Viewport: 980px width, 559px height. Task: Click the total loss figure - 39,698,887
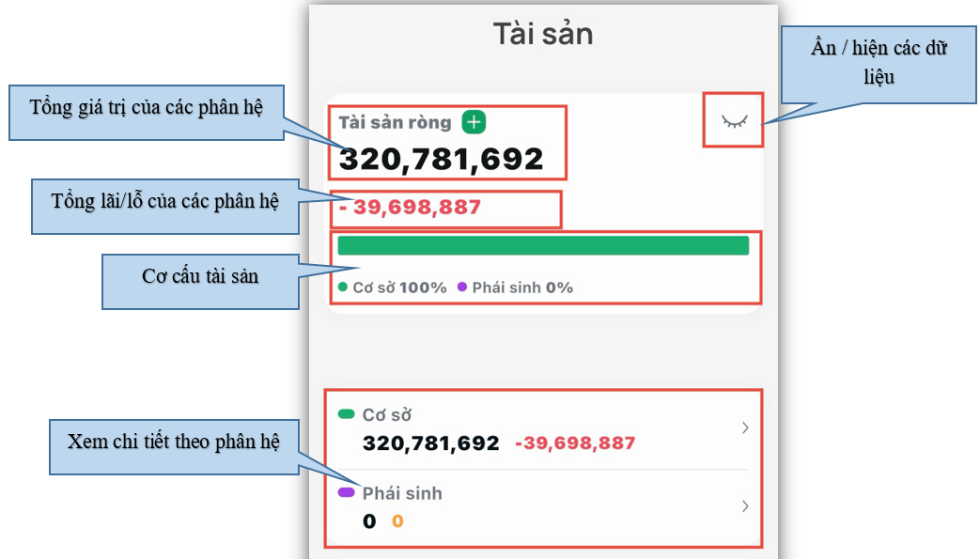[x=410, y=208]
